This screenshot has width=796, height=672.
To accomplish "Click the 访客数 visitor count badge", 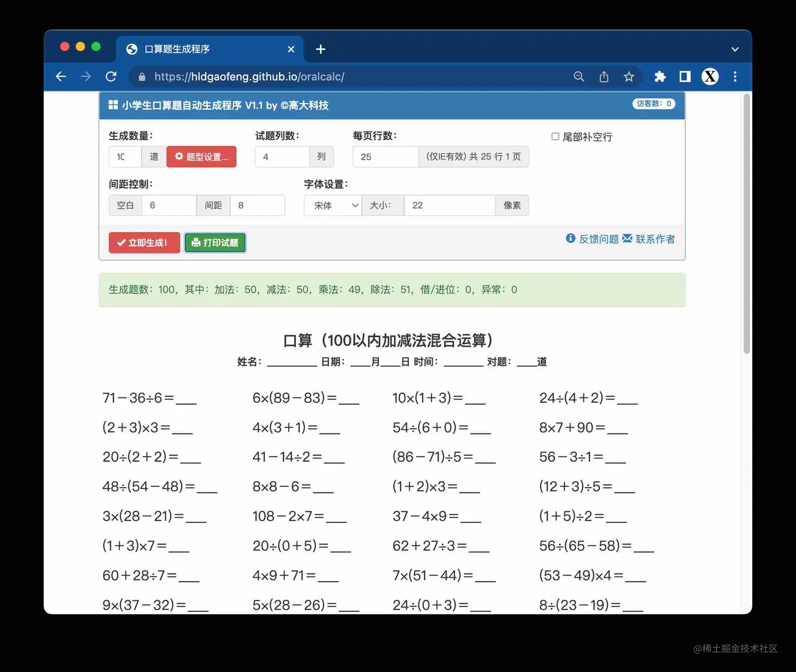I will coord(653,104).
